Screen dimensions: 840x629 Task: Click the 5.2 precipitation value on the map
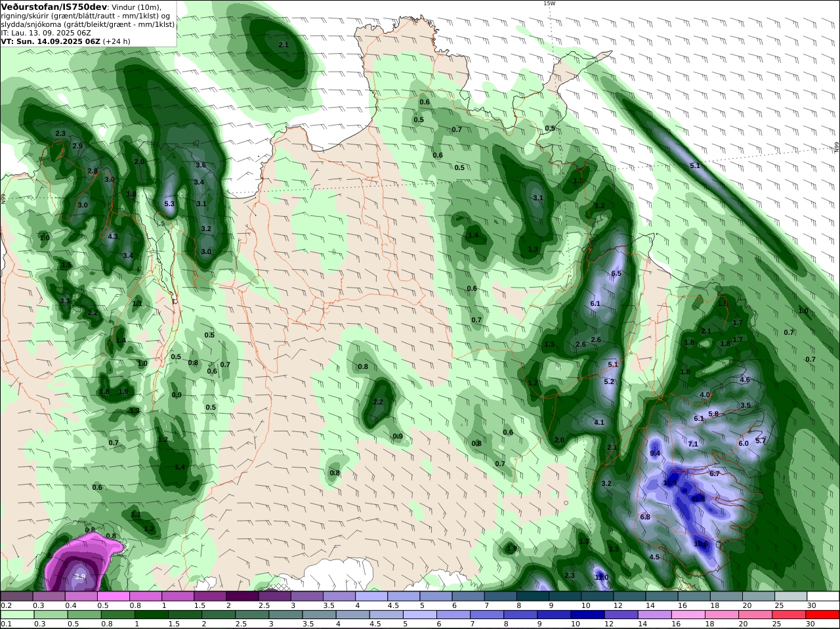tap(609, 381)
